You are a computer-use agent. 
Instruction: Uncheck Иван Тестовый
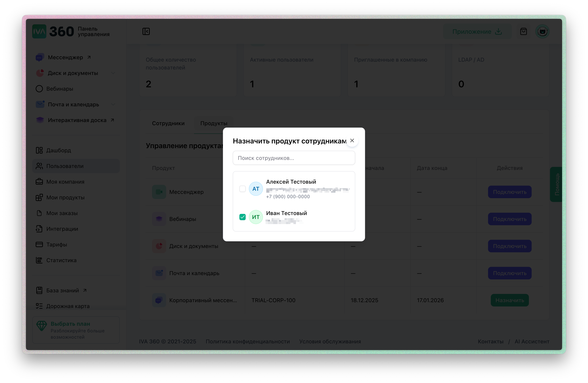click(243, 217)
